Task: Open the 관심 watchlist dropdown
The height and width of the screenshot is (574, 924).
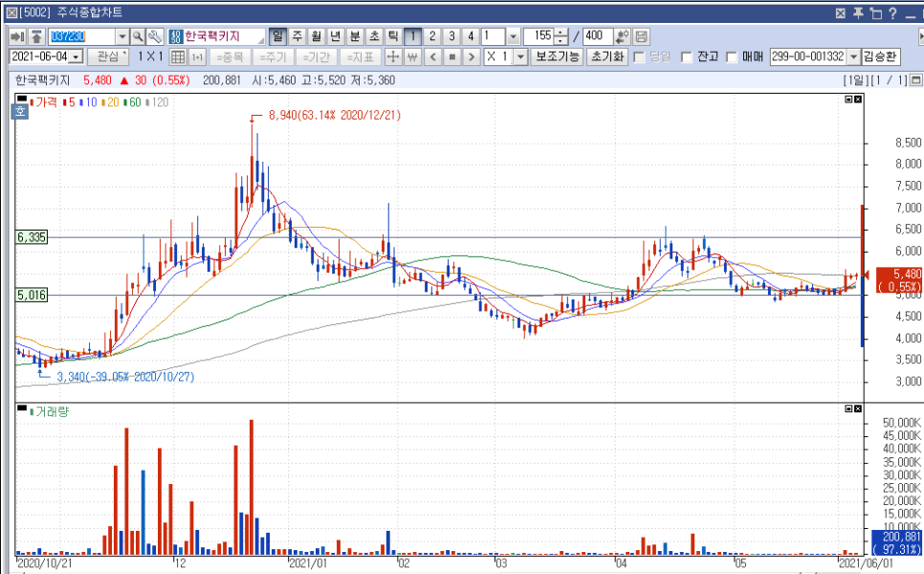Action: (x=108, y=57)
